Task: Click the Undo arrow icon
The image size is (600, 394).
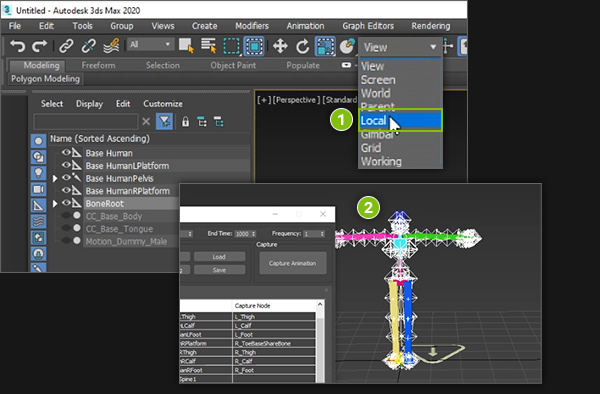Action: (18, 46)
